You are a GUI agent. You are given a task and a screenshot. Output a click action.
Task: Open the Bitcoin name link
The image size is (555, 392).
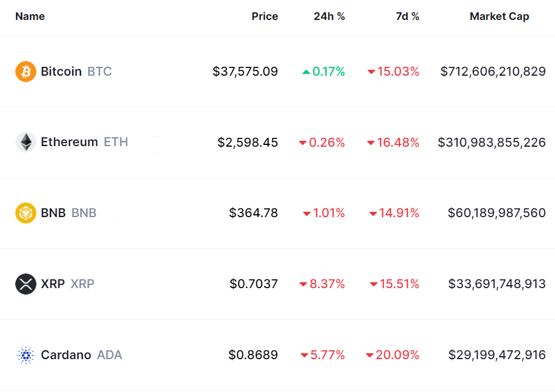click(61, 72)
